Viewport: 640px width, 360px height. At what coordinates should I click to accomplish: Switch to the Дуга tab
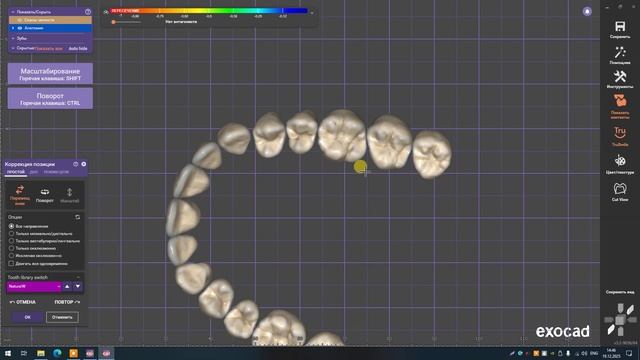coord(34,172)
